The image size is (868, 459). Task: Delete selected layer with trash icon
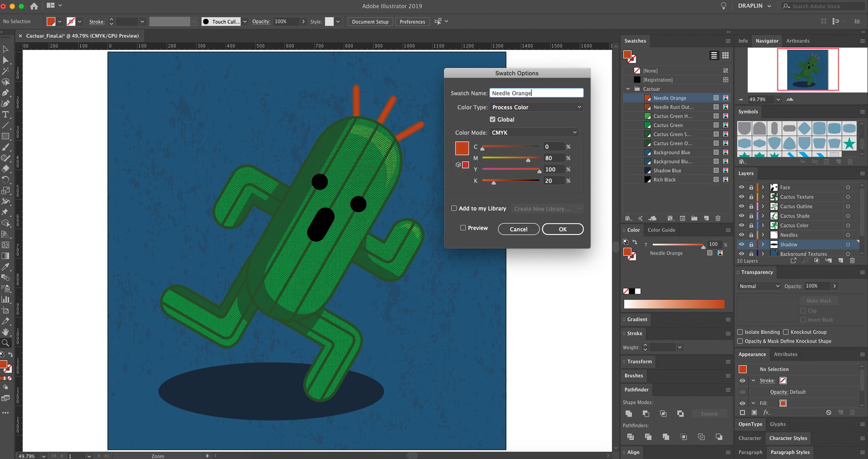click(x=852, y=261)
